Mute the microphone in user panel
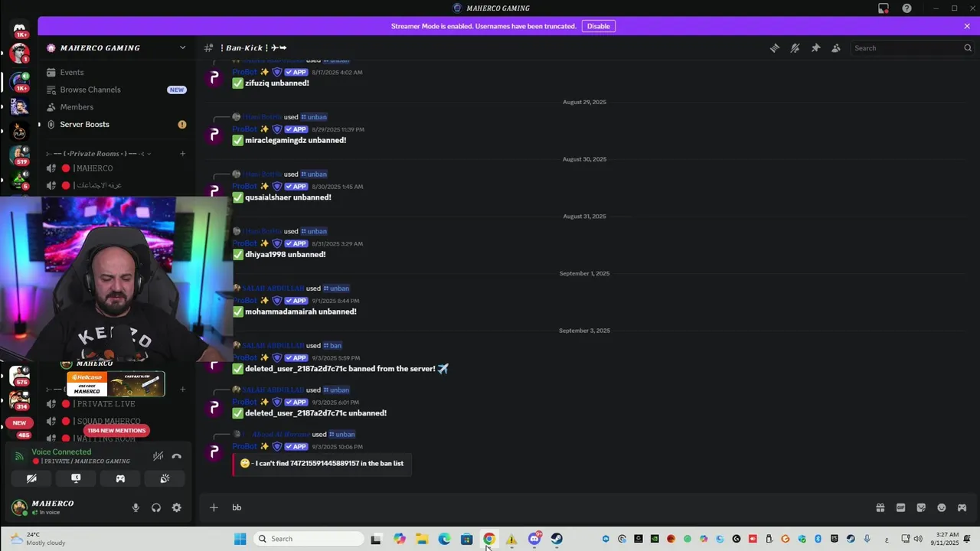The image size is (980, 551). coord(136,507)
